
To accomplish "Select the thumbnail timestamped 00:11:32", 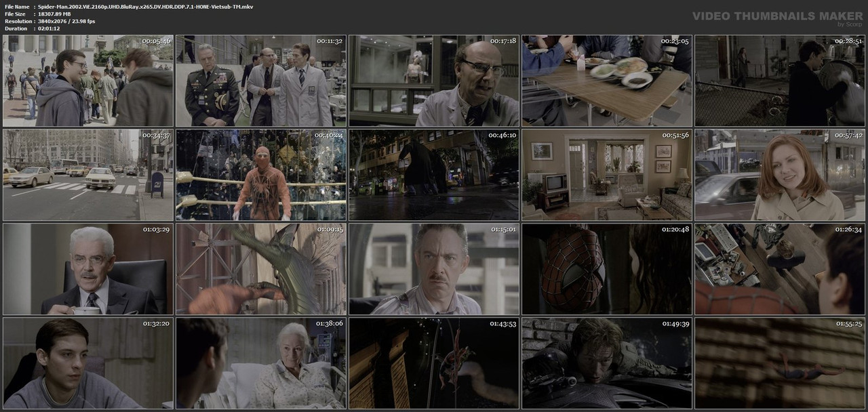I will click(261, 81).
